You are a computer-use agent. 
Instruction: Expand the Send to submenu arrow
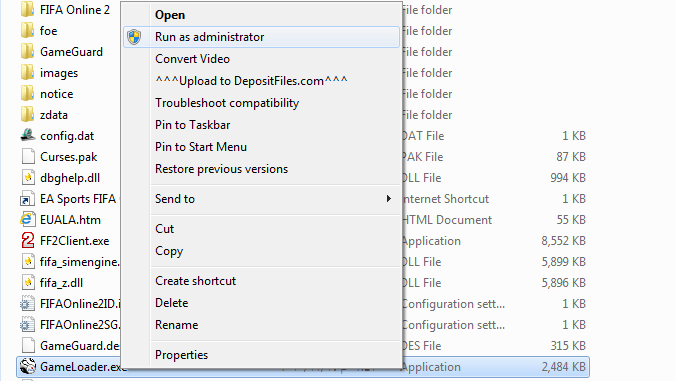tap(388, 199)
